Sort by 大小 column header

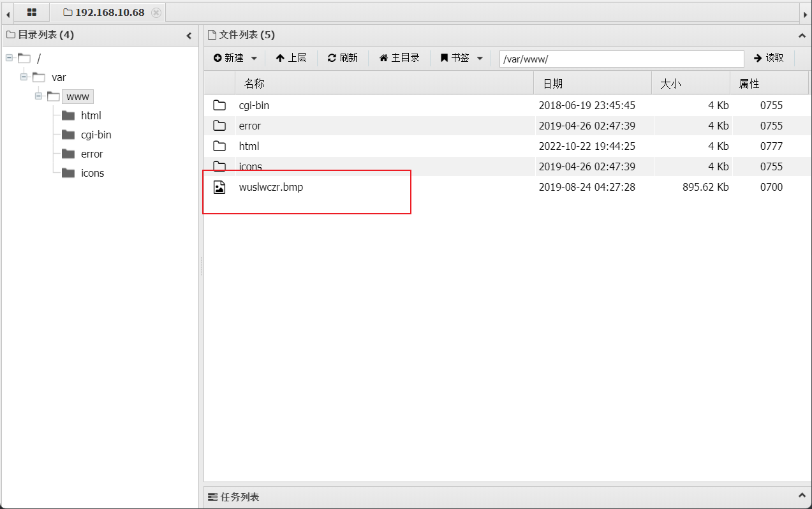coord(691,83)
